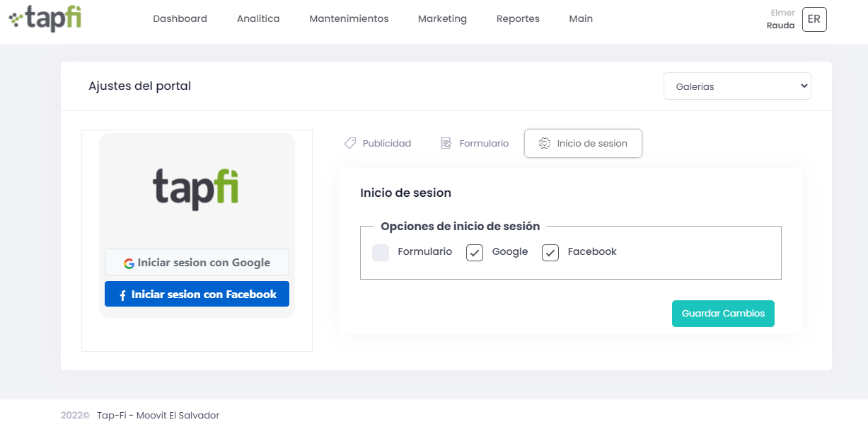868x427 pixels.
Task: Click the gear icon on Inicio de sesion tab
Action: tap(544, 143)
